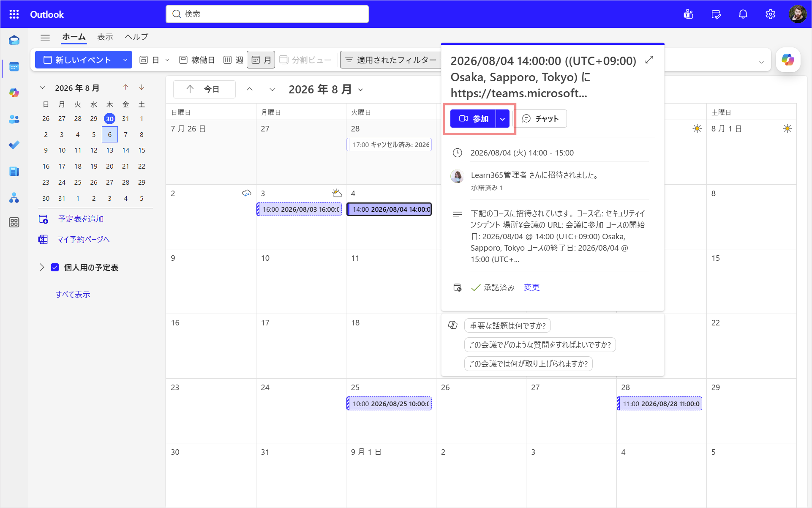Viewport: 812px width, 508px height.
Task: Switch to 日 view
Action: 150,60
